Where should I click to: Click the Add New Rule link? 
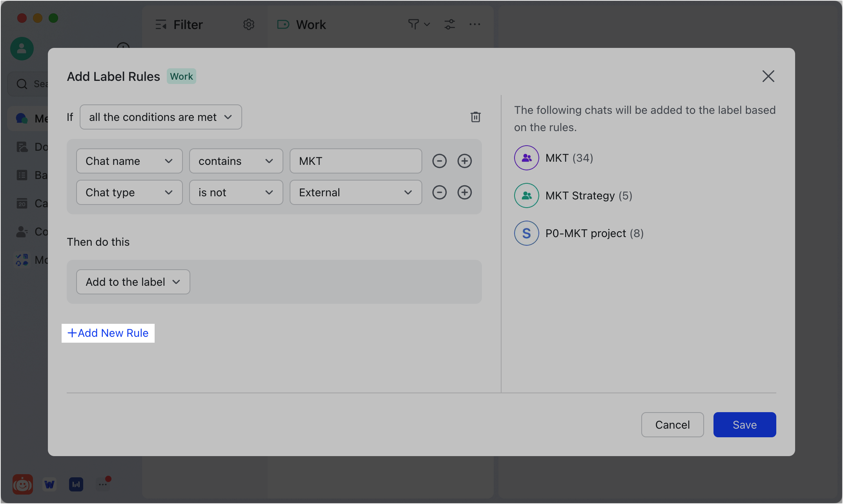tap(108, 333)
